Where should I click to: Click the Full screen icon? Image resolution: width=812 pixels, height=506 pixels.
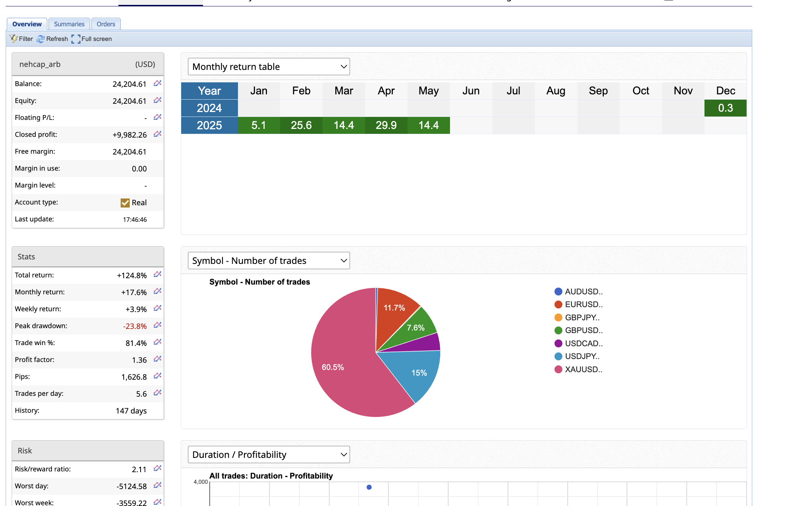[x=76, y=39]
